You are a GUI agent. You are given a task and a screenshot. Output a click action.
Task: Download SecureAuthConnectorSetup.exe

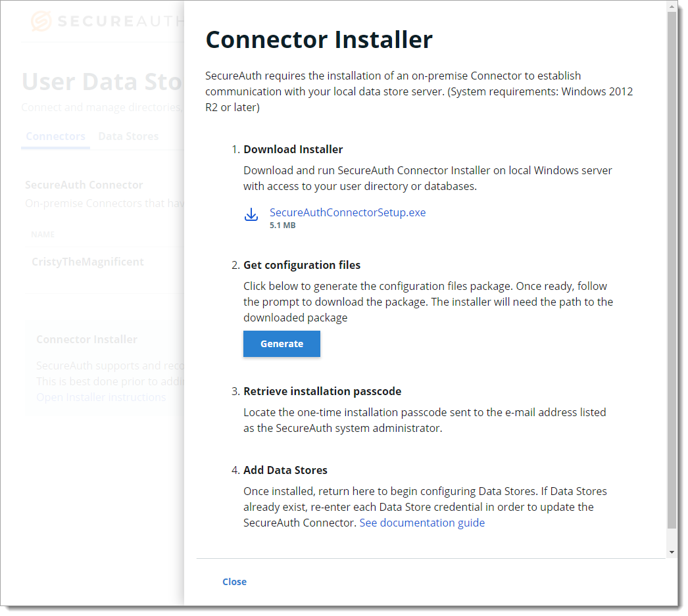click(347, 212)
